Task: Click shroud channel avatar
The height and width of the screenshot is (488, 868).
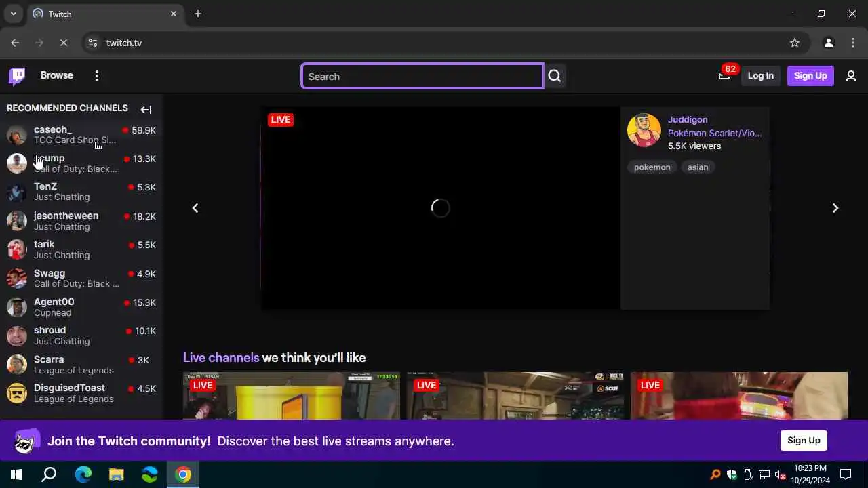Action: click(x=17, y=335)
